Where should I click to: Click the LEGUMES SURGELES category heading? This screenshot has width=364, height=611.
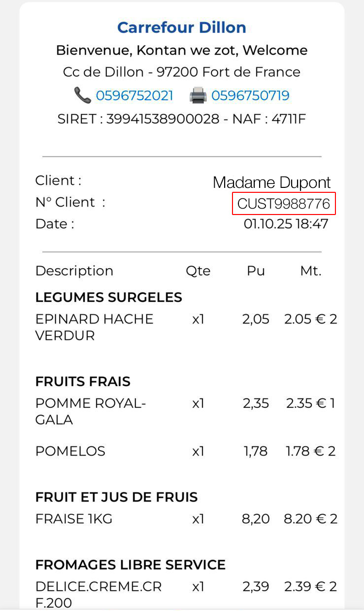tap(109, 297)
